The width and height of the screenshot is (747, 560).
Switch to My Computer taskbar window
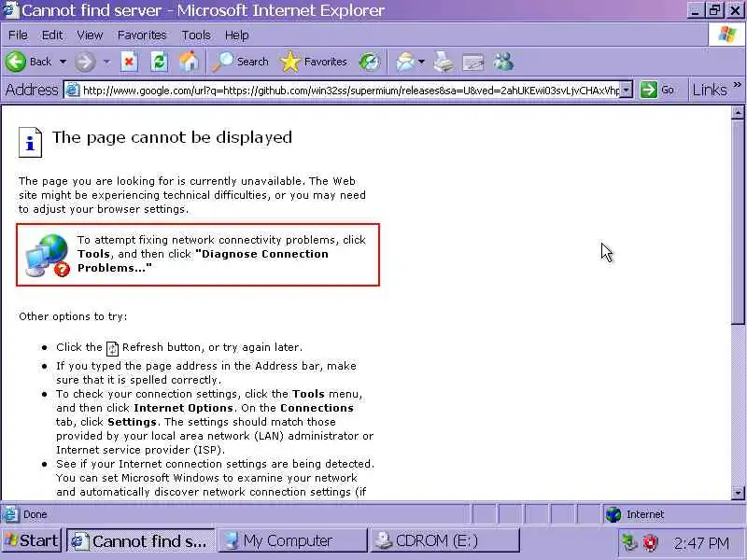292,540
